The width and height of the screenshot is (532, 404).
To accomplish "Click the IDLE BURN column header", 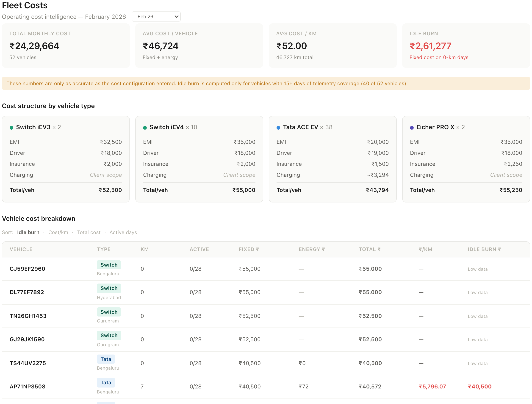I will pyautogui.click(x=484, y=249).
